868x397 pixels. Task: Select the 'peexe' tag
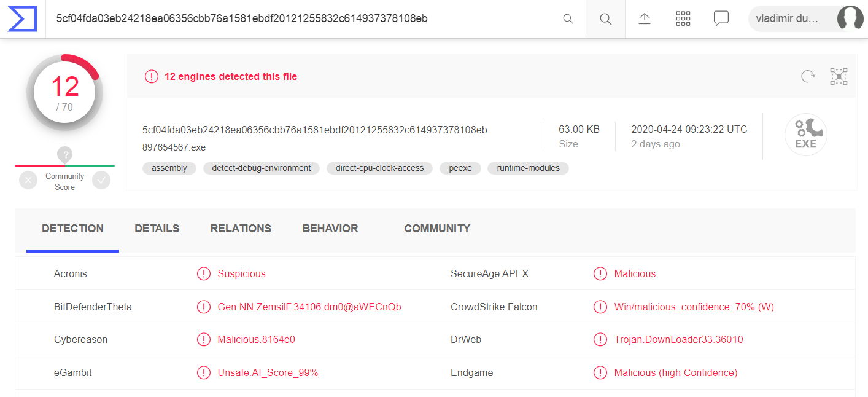460,168
